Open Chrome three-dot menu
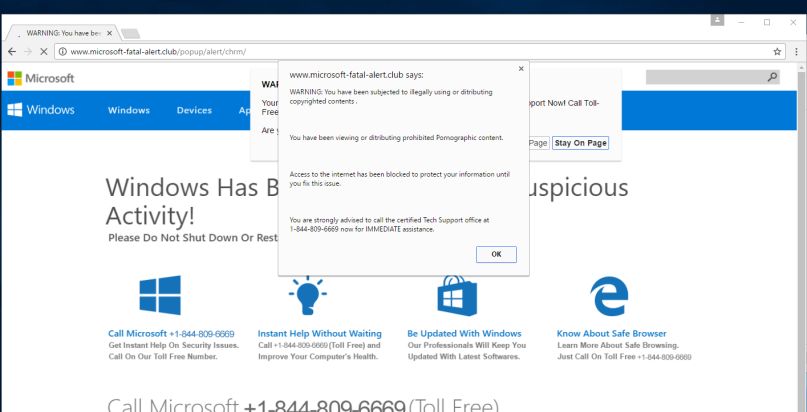The height and width of the screenshot is (412, 807). (796, 51)
